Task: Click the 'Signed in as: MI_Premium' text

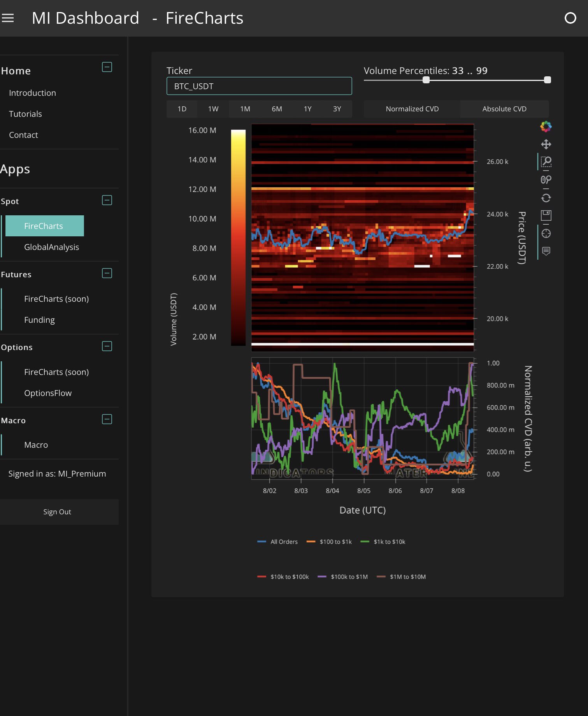Action: click(x=57, y=474)
